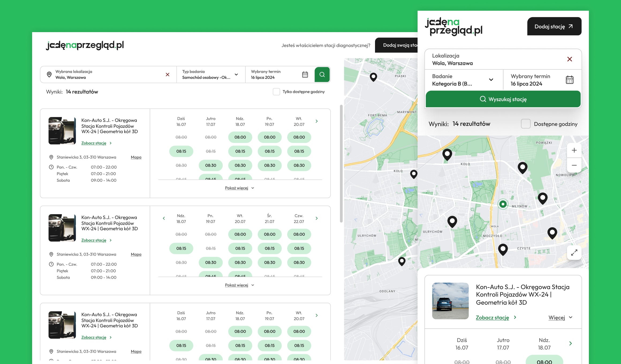
Task: Open the desktop Wybrany termin date field
Action: (x=279, y=75)
